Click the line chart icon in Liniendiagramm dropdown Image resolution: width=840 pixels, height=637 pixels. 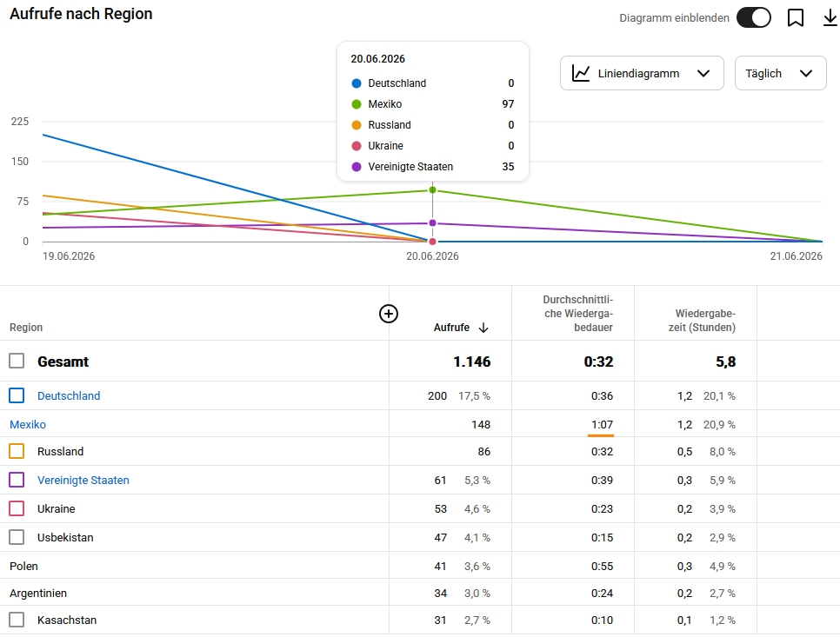(x=581, y=73)
